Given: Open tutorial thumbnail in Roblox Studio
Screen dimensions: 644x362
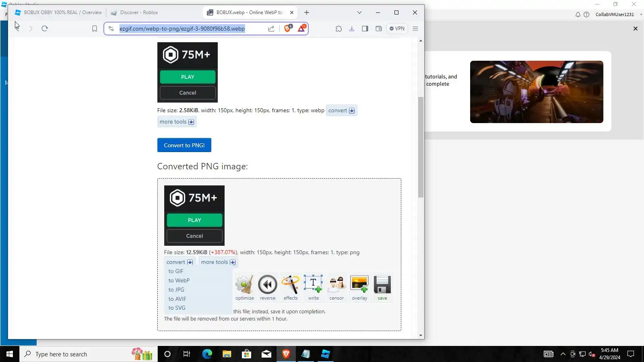Looking at the screenshot, I should pyautogui.click(x=537, y=92).
